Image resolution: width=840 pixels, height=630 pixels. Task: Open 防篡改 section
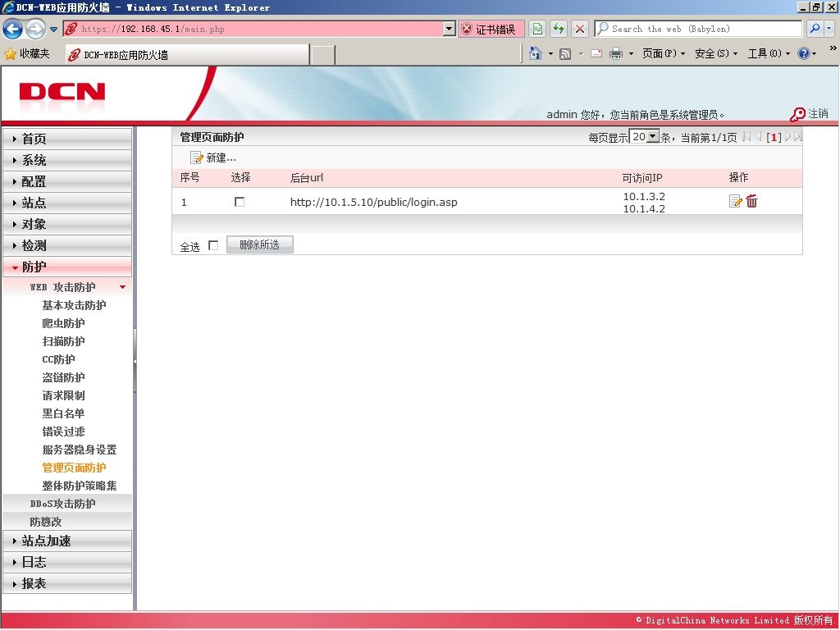[67, 521]
